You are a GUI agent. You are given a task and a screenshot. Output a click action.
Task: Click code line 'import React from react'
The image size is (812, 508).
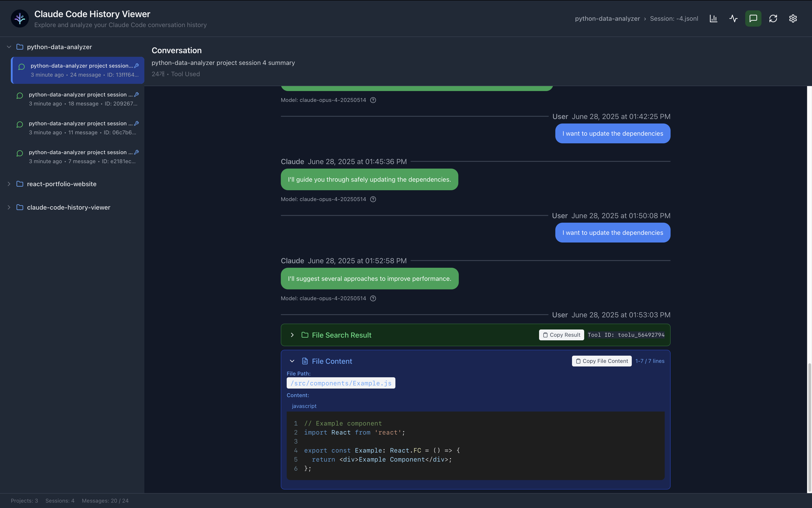click(x=354, y=432)
